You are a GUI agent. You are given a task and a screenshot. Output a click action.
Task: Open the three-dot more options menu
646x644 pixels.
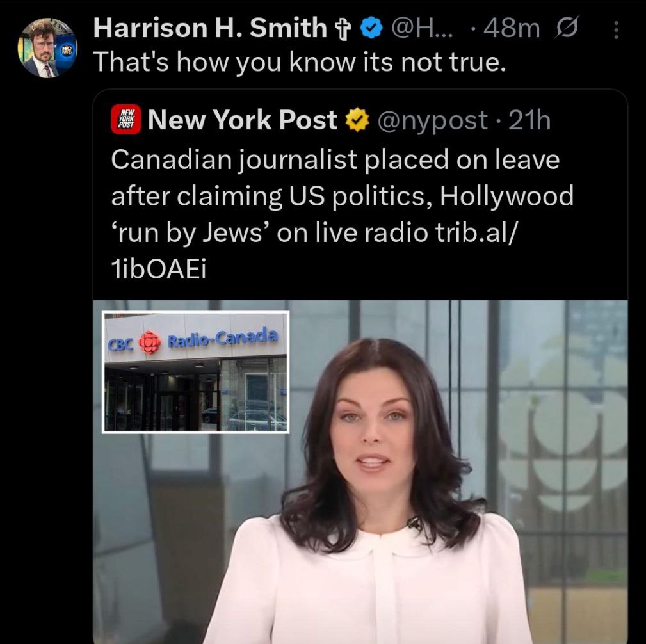coord(616,29)
